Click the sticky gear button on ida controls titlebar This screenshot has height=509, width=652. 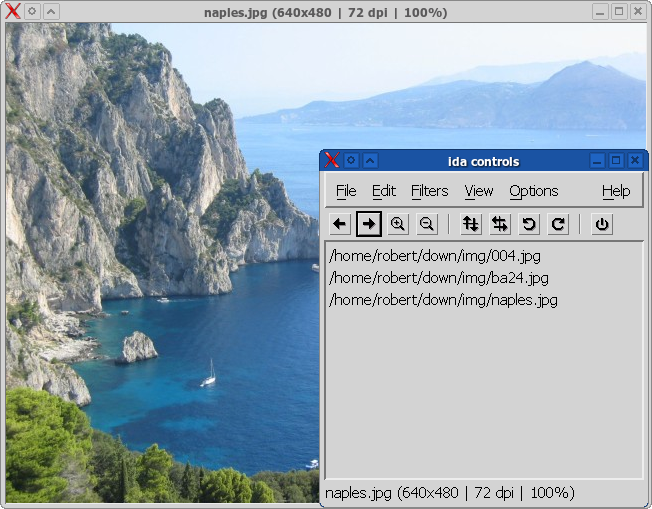351,160
